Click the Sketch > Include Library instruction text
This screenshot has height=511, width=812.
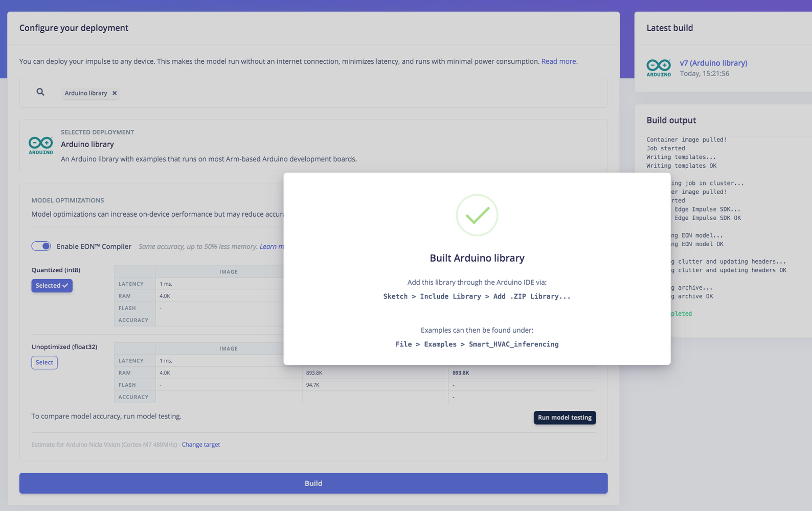pos(477,296)
